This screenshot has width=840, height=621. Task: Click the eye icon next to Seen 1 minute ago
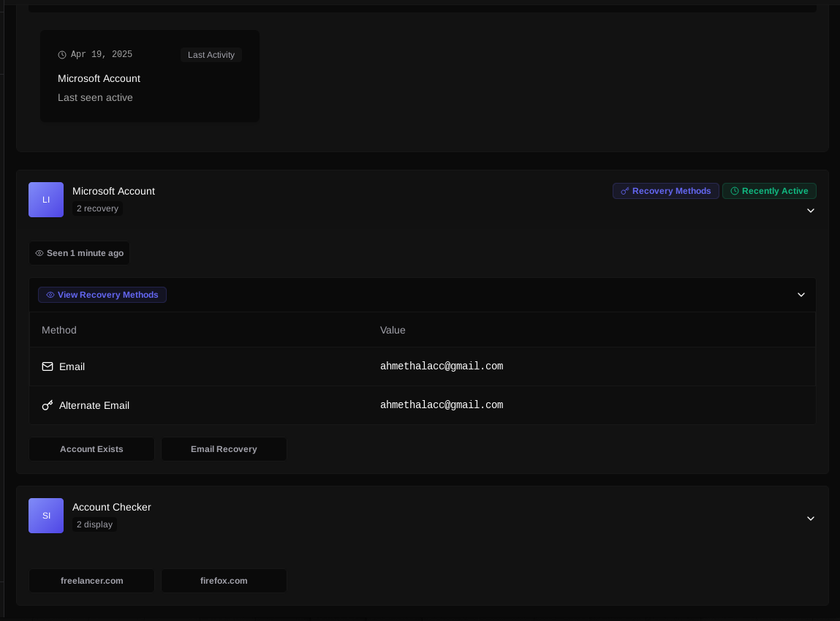coord(39,253)
